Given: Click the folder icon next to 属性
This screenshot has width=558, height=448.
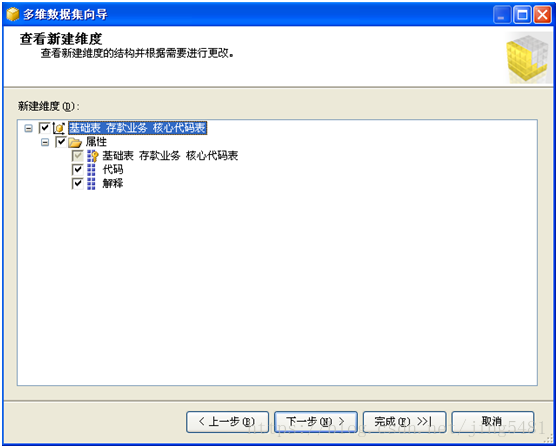Looking at the screenshot, I should click(x=75, y=142).
